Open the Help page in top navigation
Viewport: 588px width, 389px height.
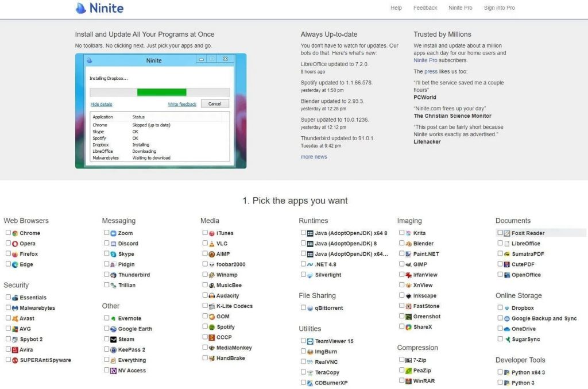coord(396,8)
